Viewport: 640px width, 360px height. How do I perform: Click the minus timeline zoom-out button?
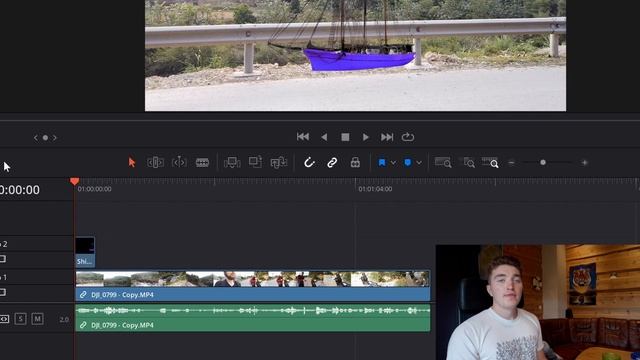[511, 162]
